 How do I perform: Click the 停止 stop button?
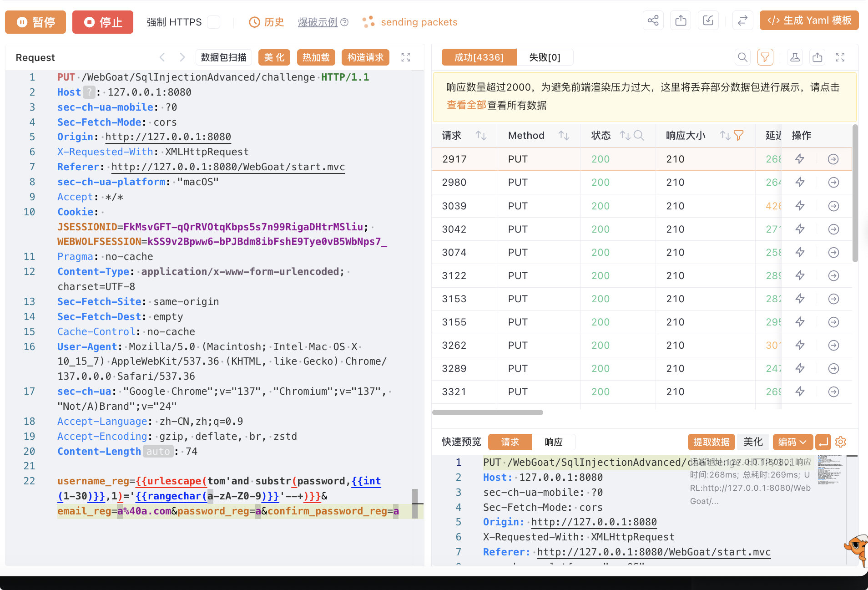(x=103, y=22)
